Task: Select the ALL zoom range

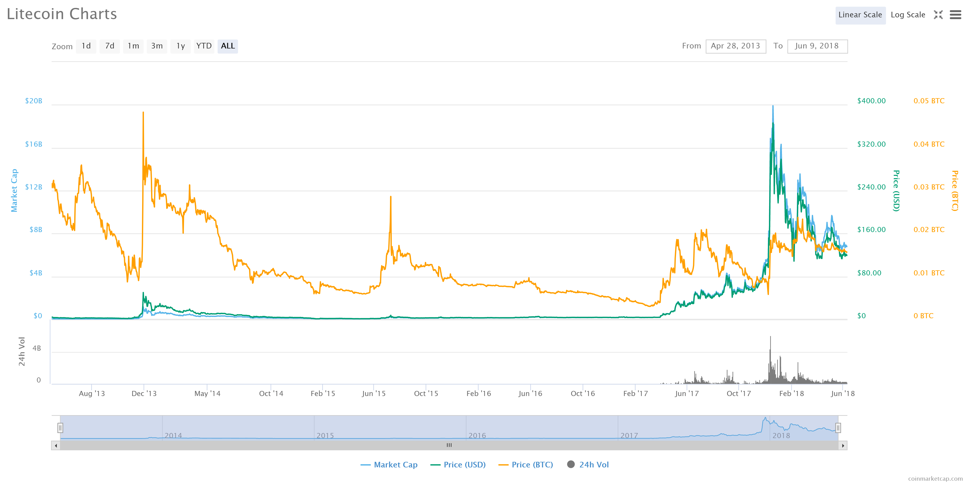Action: pos(227,46)
